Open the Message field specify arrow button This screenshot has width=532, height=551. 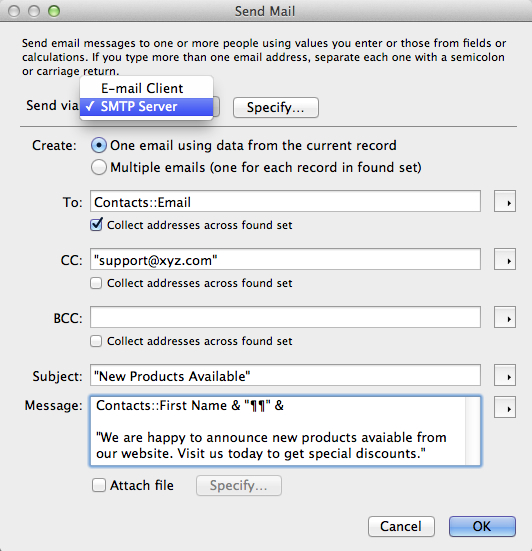pyautogui.click(x=505, y=407)
